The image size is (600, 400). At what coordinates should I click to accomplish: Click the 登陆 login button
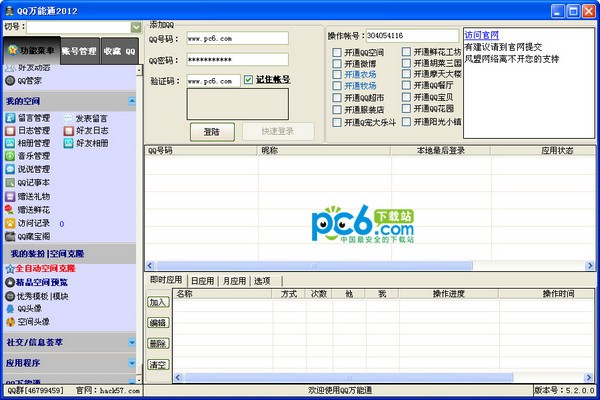pyautogui.click(x=212, y=132)
